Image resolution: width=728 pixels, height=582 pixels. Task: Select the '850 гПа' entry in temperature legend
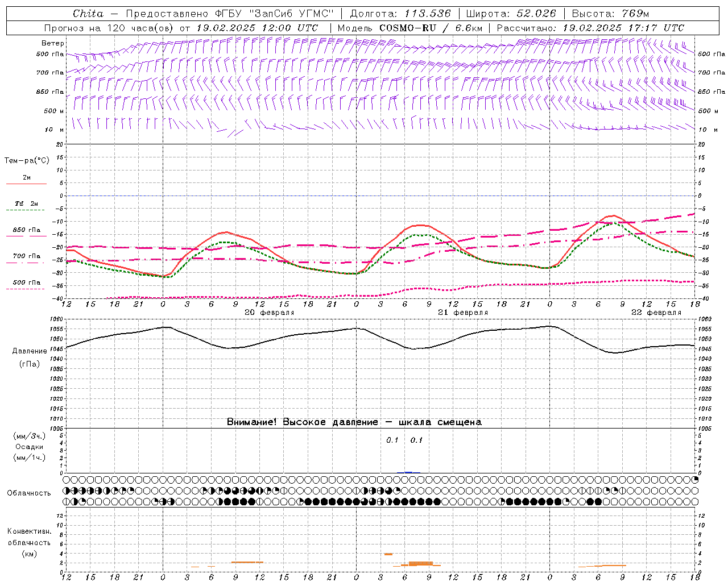(x=26, y=230)
